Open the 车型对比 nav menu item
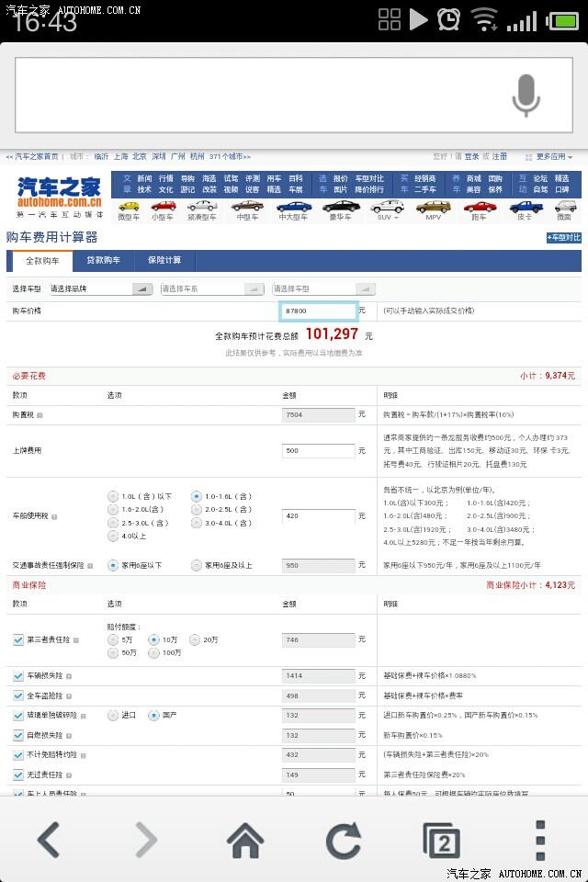Image resolution: width=588 pixels, height=882 pixels. [369, 178]
